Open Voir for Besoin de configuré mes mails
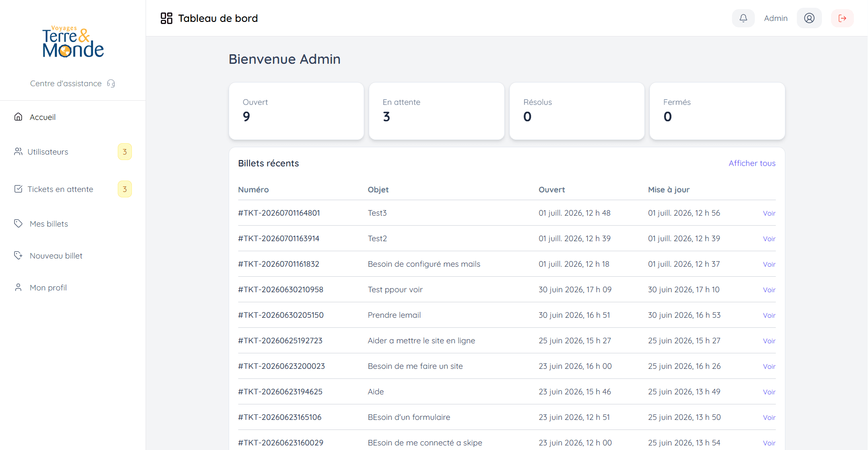The width and height of the screenshot is (868, 450). [x=769, y=264]
